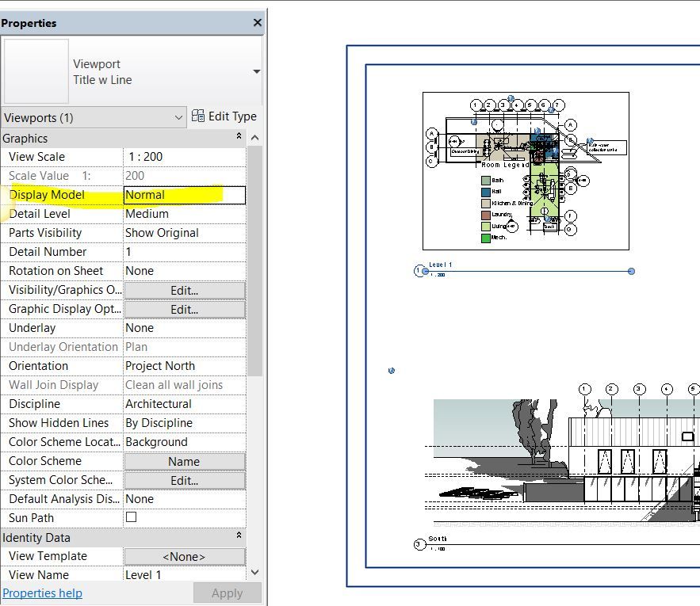
Task: Edit Graphic Display Options
Action: click(184, 308)
